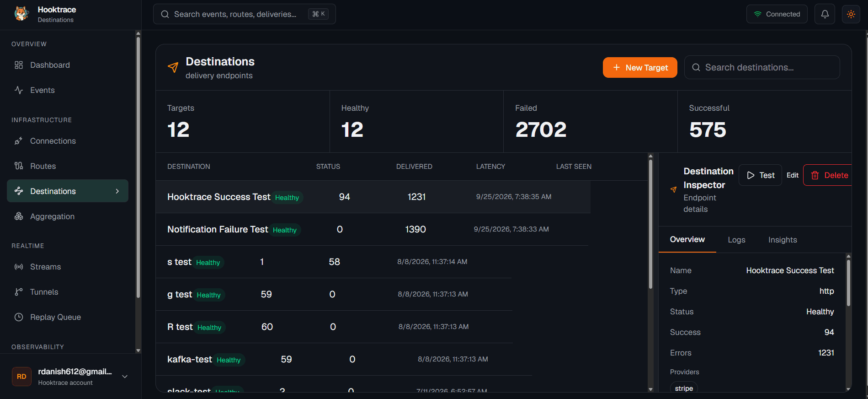Click Edit in Destination Inspector
868x399 pixels.
(793, 175)
